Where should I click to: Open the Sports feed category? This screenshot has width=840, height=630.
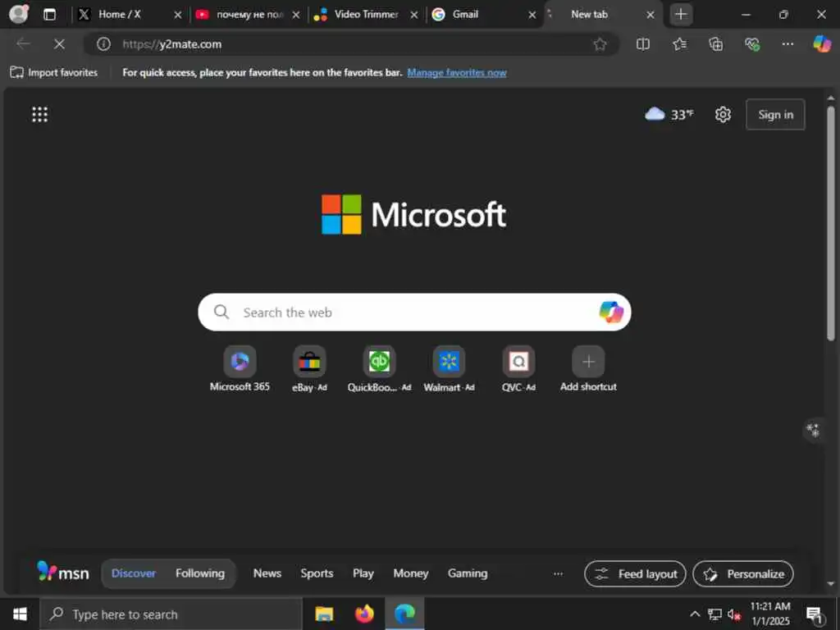point(317,573)
